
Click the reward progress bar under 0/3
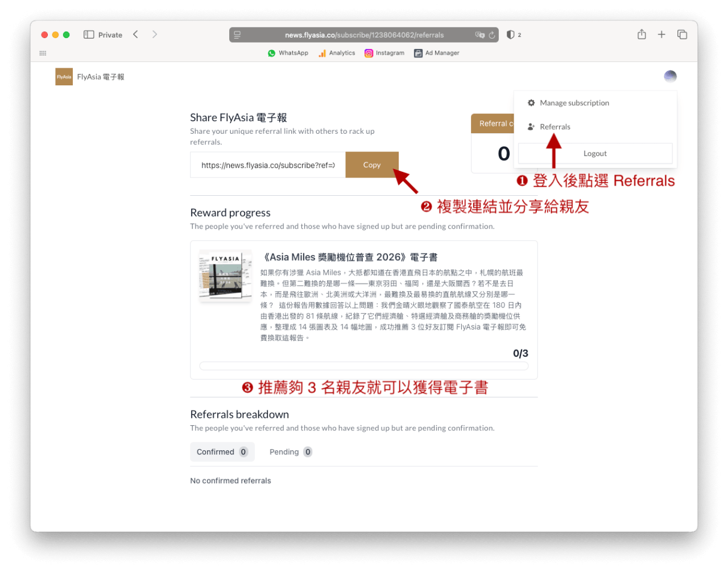tap(364, 366)
